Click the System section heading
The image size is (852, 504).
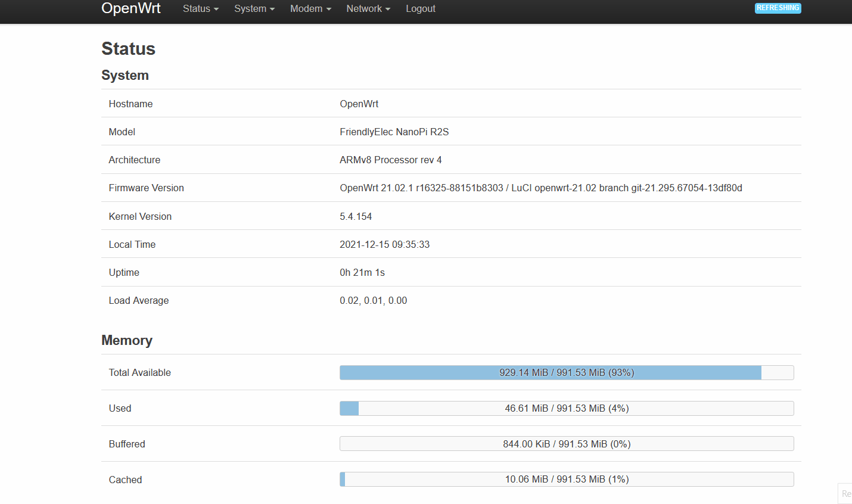(x=125, y=75)
